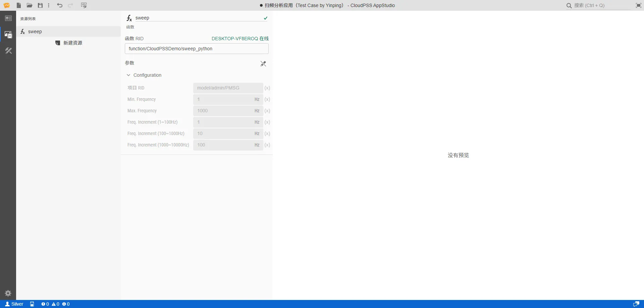
Task: Click the parameter edit tool icon
Action: (x=263, y=64)
